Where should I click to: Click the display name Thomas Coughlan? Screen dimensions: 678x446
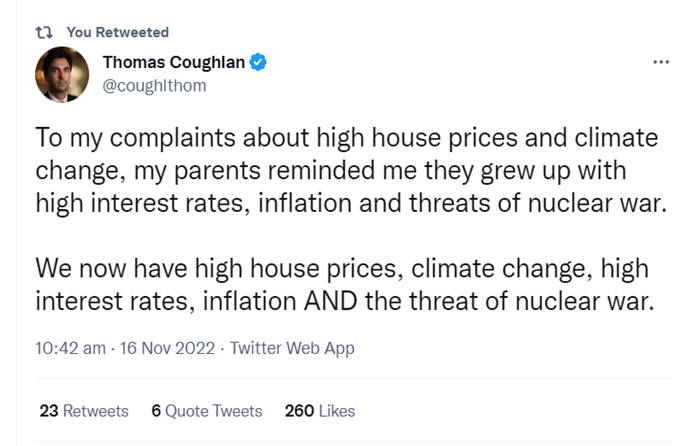pyautogui.click(x=174, y=63)
